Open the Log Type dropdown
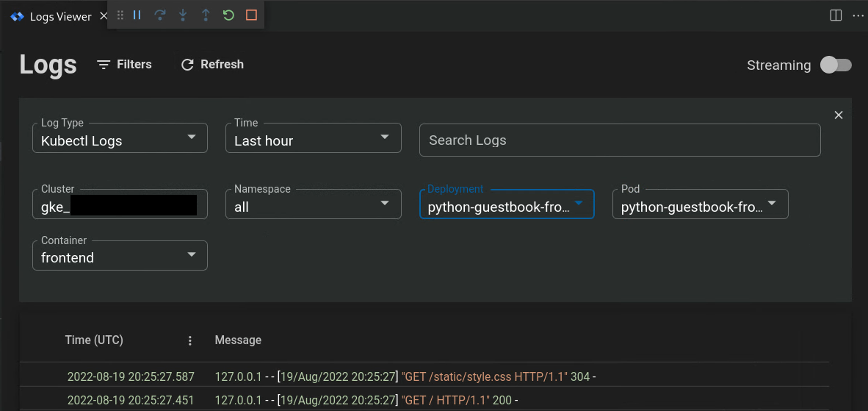The width and height of the screenshot is (868, 411). 120,138
